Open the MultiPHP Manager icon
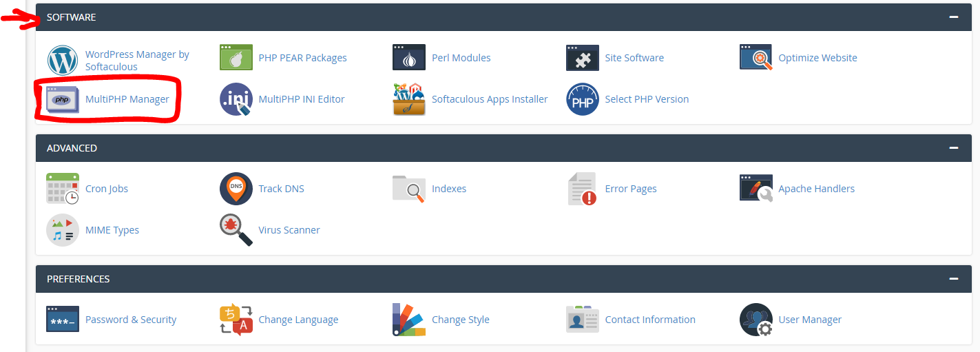Image resolution: width=980 pixels, height=352 pixels. [63, 99]
